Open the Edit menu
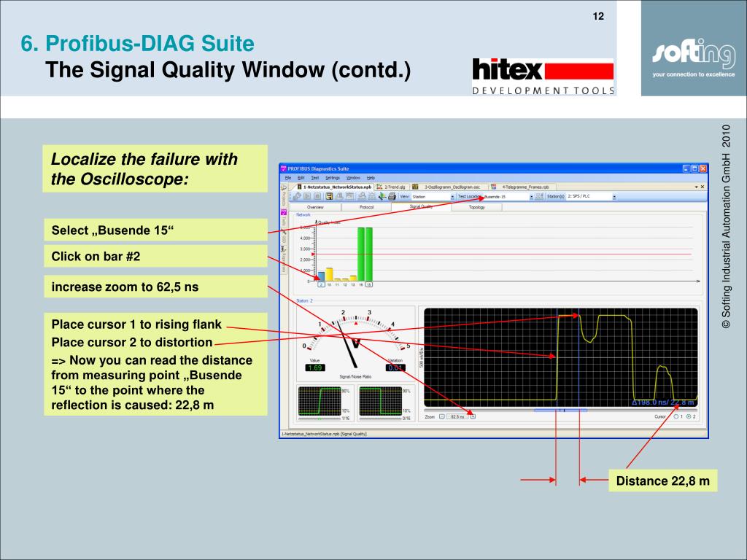Screen dimensions: 747x560 (301, 178)
